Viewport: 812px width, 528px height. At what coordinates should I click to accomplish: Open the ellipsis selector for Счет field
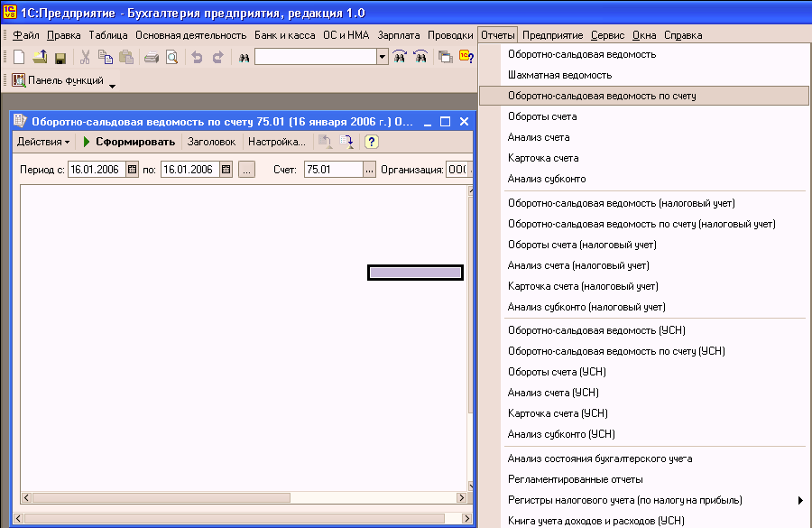369,169
